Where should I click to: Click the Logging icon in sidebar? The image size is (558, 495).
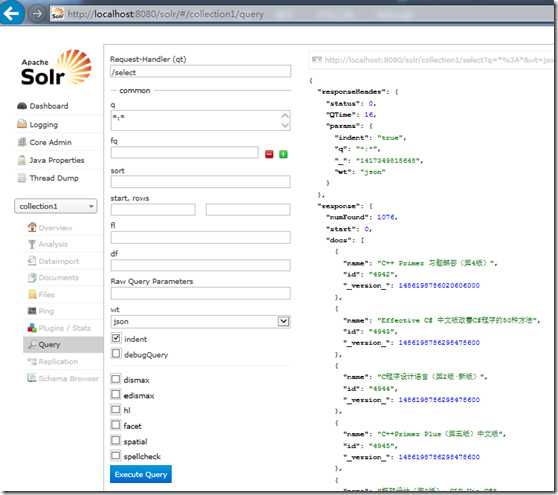pos(22,124)
